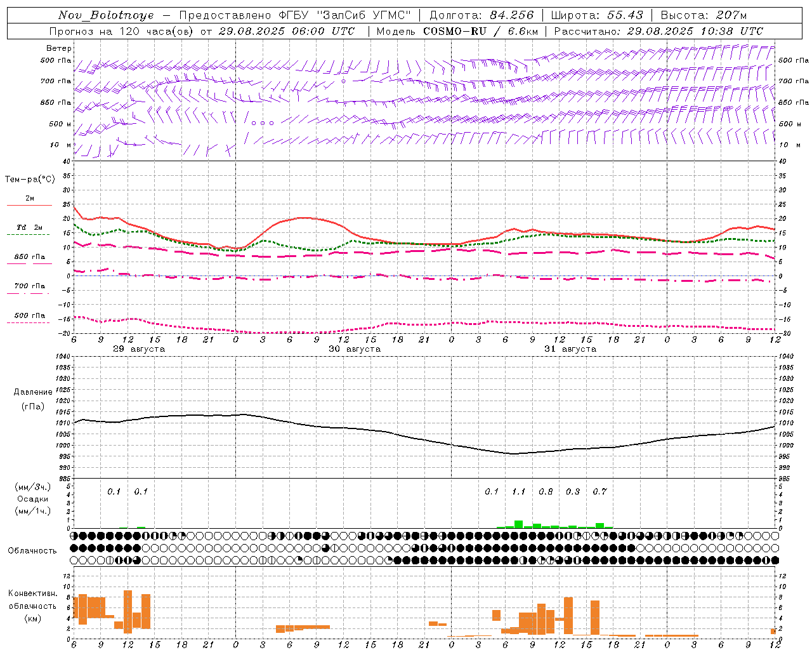Click the '0.8' three-hour precipitation value
This screenshot has height=650, width=812.
[546, 491]
